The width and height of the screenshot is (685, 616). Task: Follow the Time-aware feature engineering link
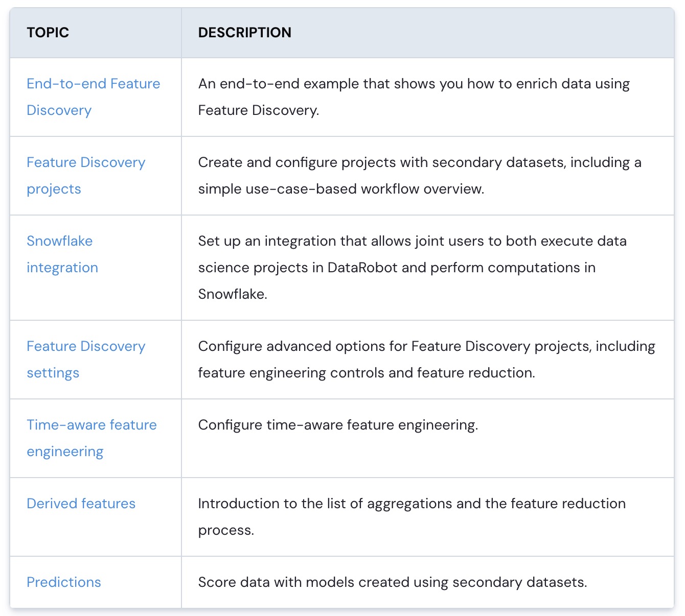point(92,438)
